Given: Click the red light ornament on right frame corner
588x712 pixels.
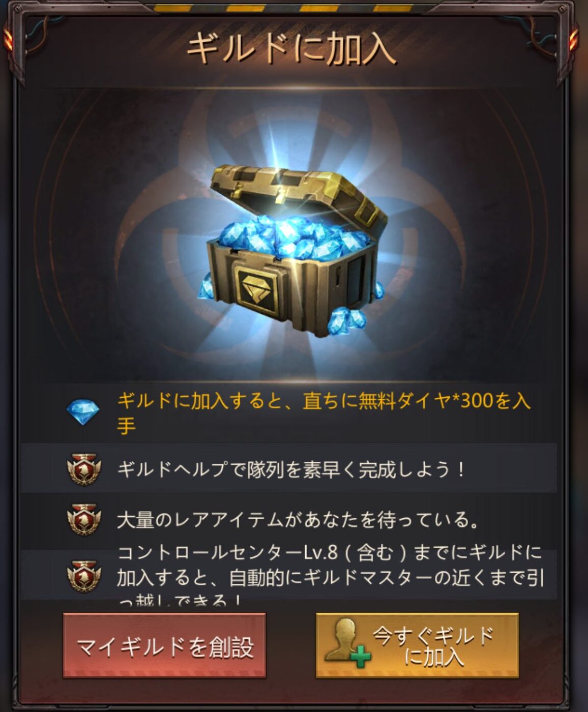Looking at the screenshot, I should [575, 39].
